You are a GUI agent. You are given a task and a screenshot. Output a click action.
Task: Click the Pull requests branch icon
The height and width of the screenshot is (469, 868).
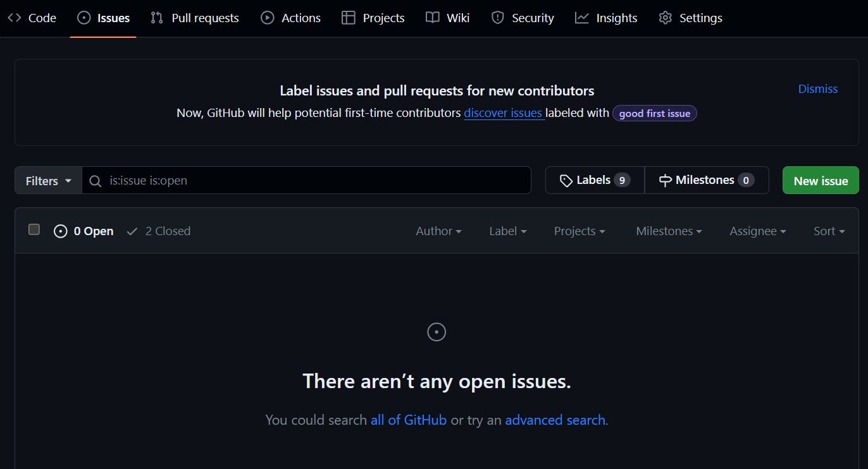[157, 18]
